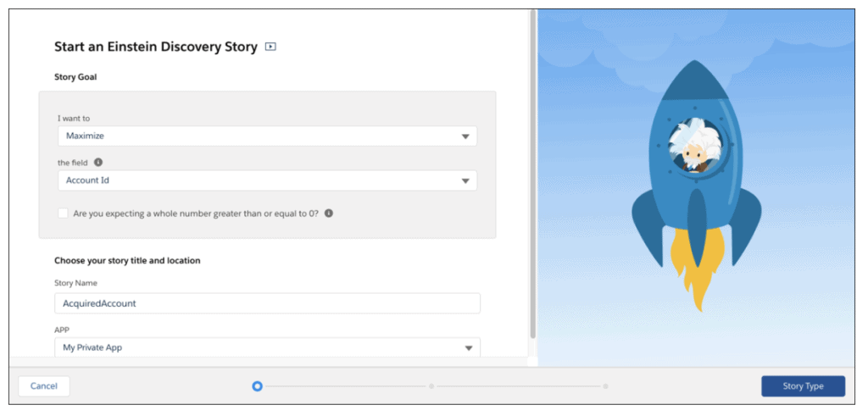Viewport: 868px width, 416px height.
Task: Select the first step progress indicator
Action: pos(257,386)
